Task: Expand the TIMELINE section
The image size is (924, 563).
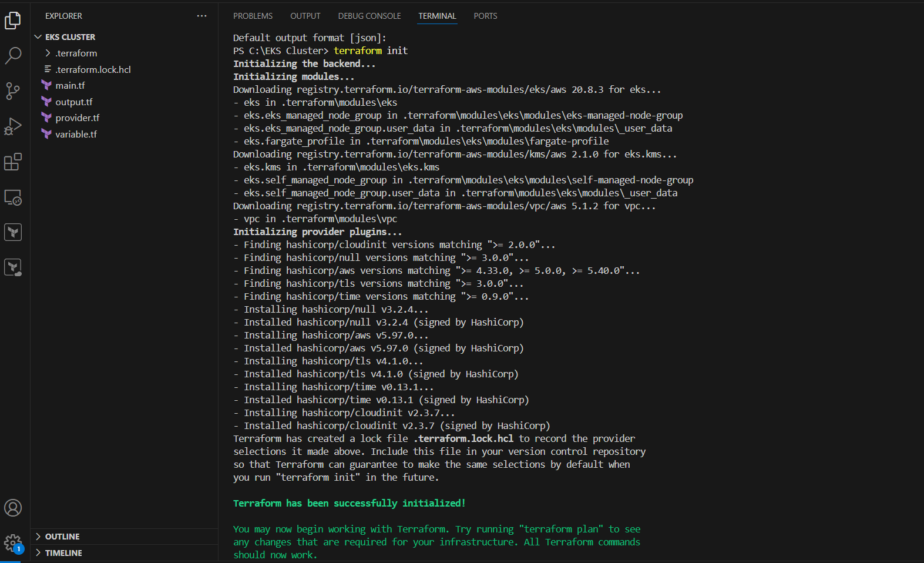Action: (38, 553)
